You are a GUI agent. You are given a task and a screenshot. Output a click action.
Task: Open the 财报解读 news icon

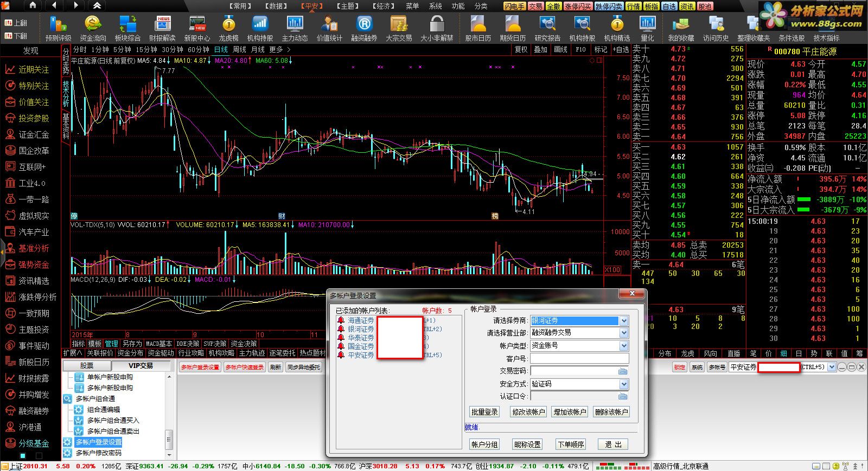point(162,28)
